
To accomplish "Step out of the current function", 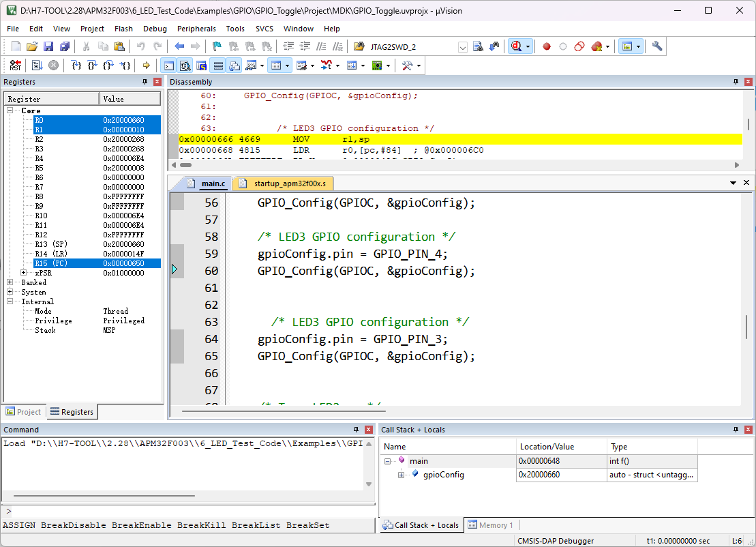I will (x=108, y=65).
